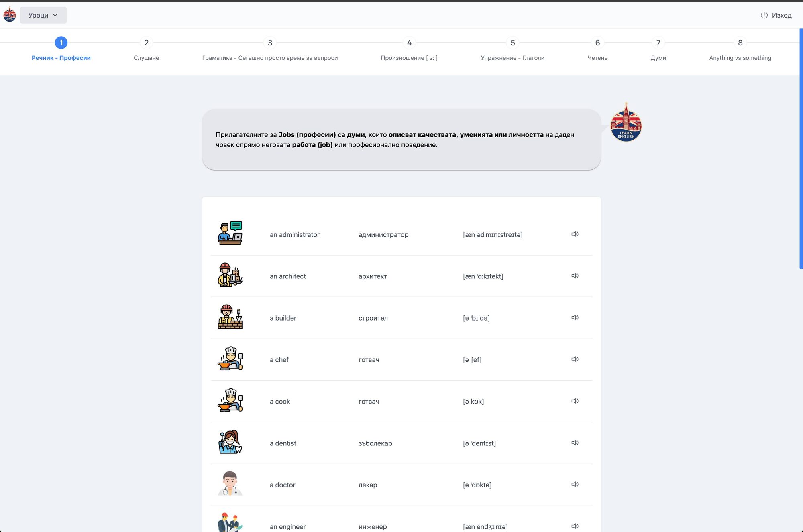
Task: Go to step 7 Думи
Action: pos(658,43)
